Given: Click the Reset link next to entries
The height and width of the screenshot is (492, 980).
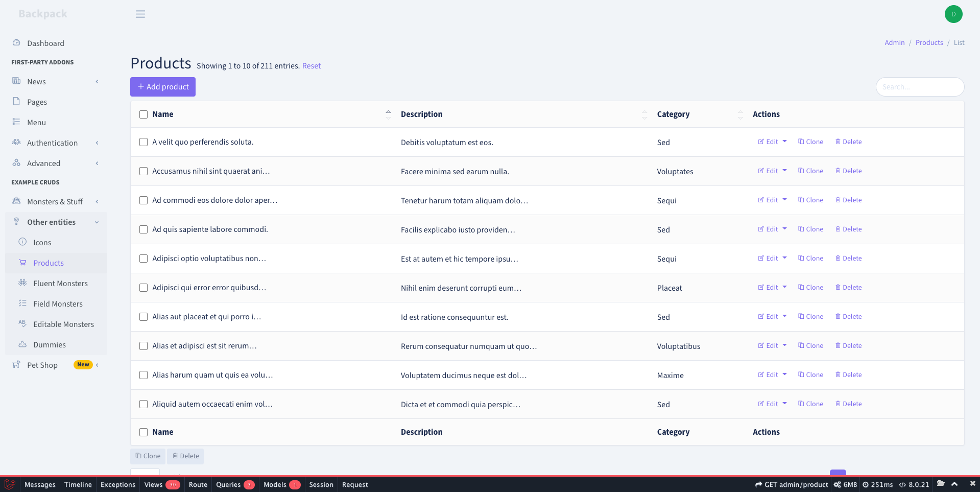Looking at the screenshot, I should click(x=312, y=66).
